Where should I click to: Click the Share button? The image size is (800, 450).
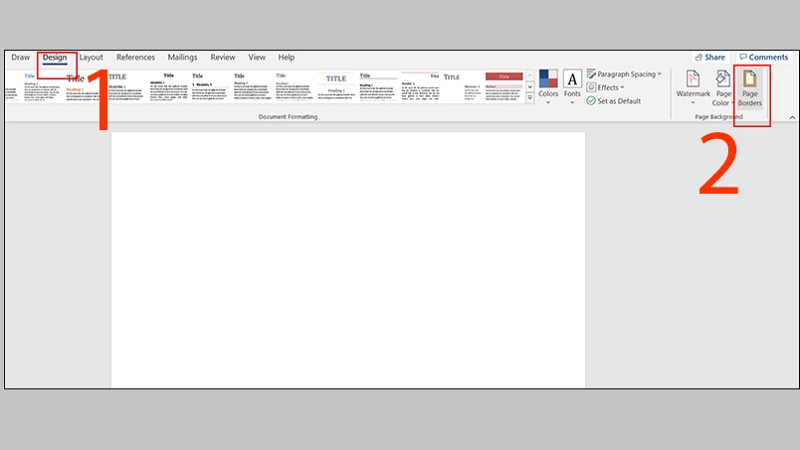tap(710, 57)
